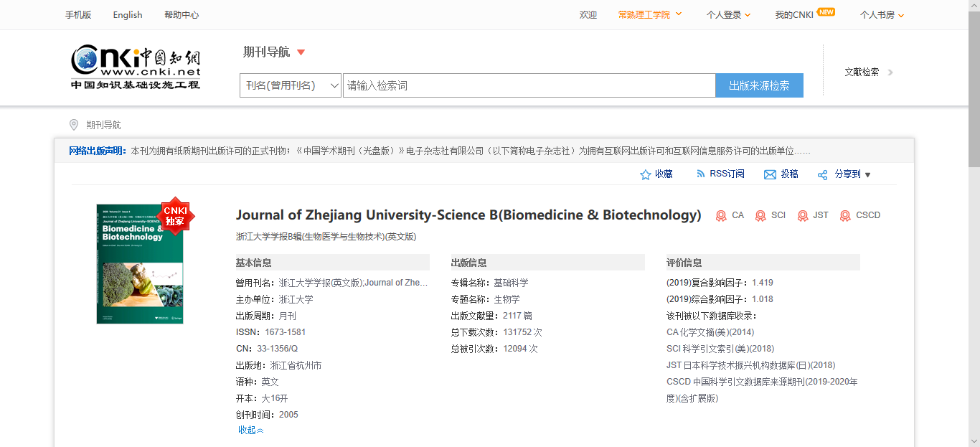Click the RSS feed icon
Image resolution: width=980 pixels, height=447 pixels.
tap(701, 174)
